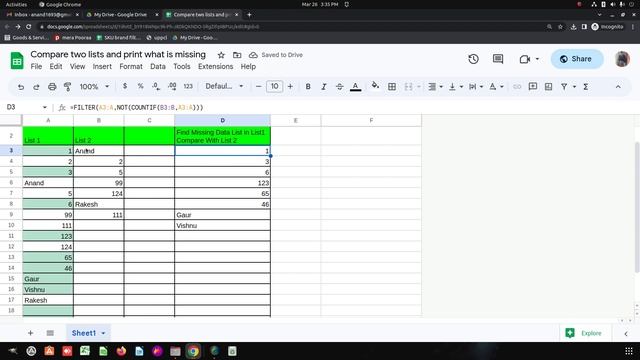Image resolution: width=640 pixels, height=360 pixels.
Task: Decrease font size with minus button
Action: click(258, 87)
